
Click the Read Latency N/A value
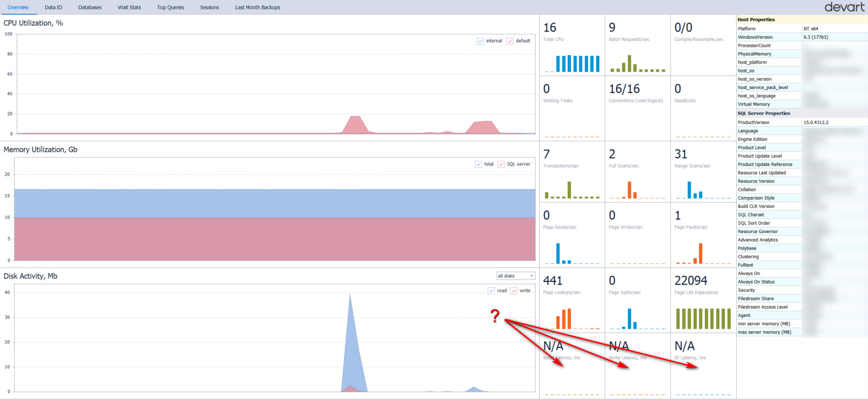(x=553, y=346)
